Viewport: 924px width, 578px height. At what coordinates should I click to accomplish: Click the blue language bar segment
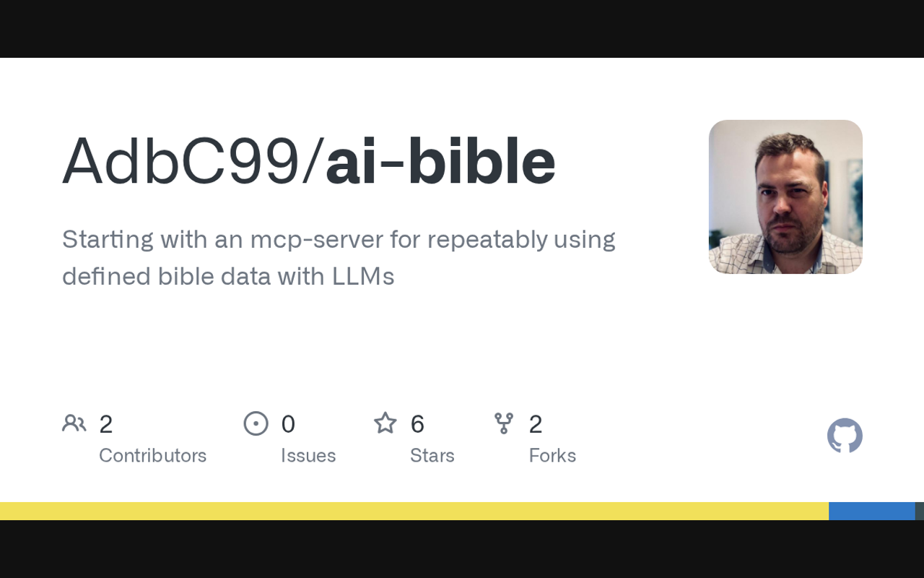[x=871, y=511]
